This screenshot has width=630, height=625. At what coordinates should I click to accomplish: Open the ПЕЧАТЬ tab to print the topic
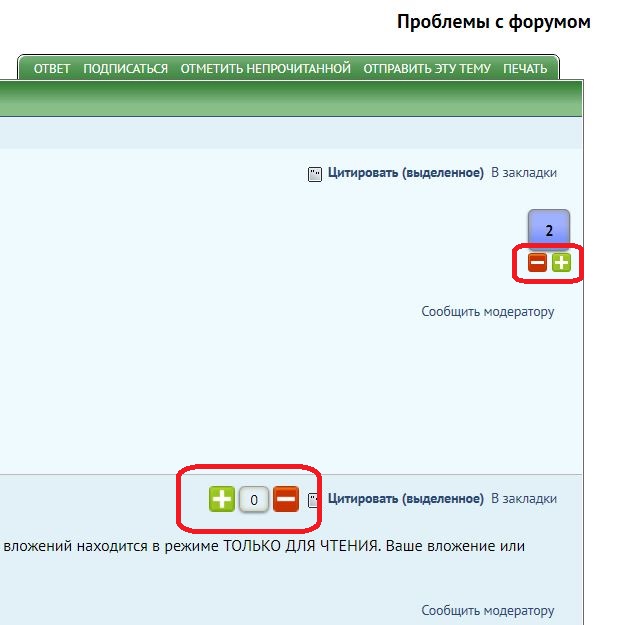525,69
